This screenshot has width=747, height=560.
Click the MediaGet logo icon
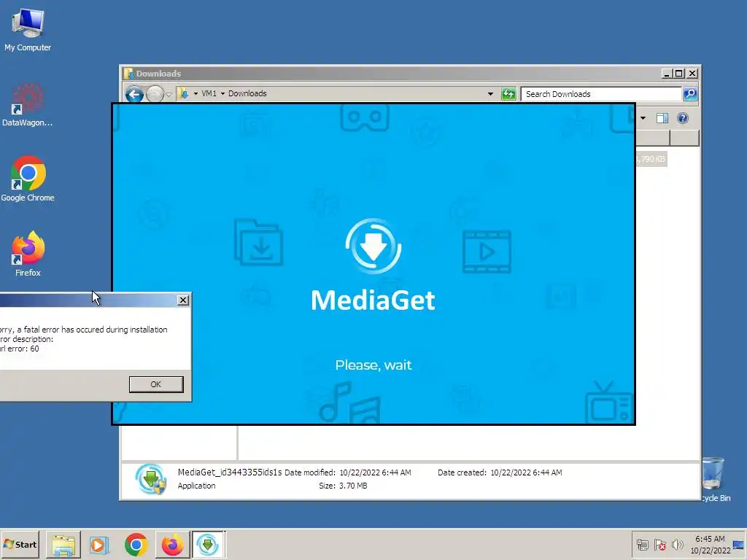pyautogui.click(x=373, y=246)
